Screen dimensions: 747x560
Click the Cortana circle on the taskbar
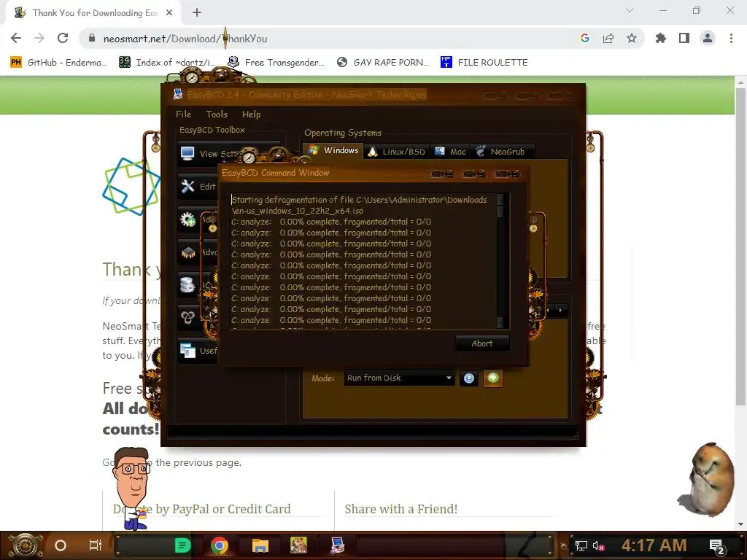coord(61,545)
